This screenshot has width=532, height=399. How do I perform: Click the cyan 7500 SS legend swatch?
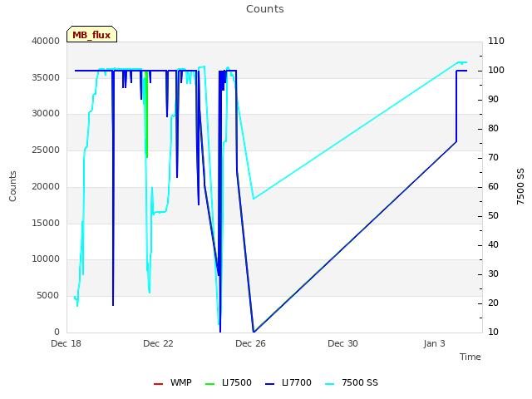330,384
